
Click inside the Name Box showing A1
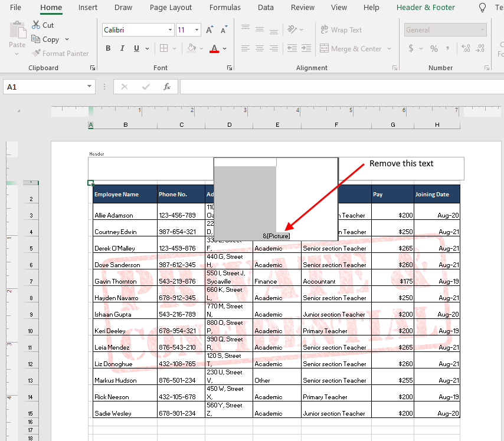click(44, 86)
